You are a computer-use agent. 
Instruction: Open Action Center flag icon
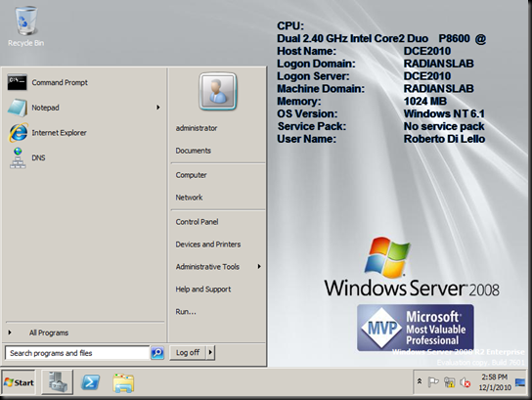pos(433,382)
